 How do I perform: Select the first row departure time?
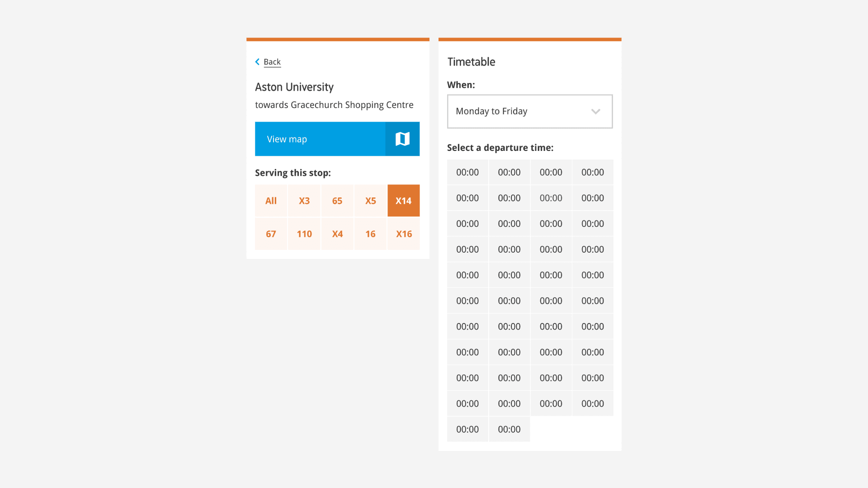pos(467,172)
